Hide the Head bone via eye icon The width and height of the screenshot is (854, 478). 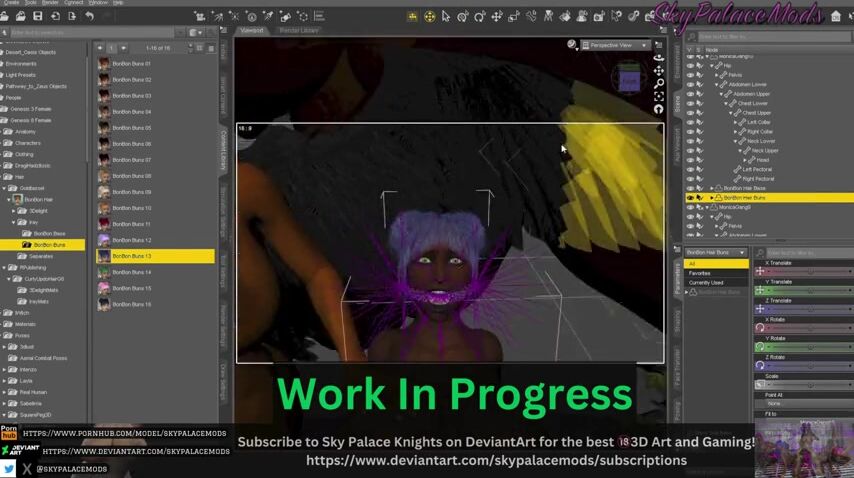689,160
